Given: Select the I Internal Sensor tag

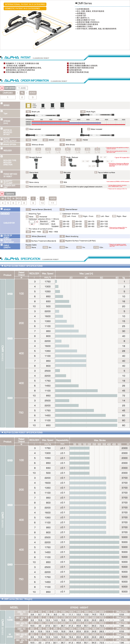Looking at the screenshot, I should tap(28, 209).
